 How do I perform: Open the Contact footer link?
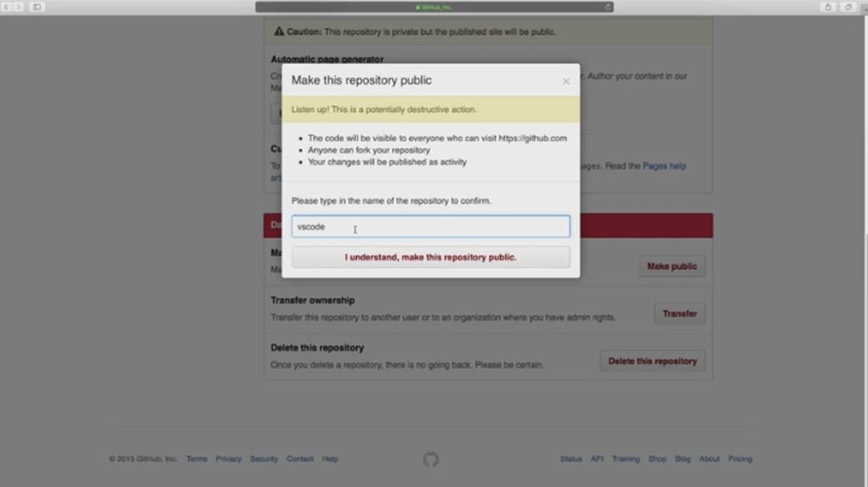coord(300,459)
